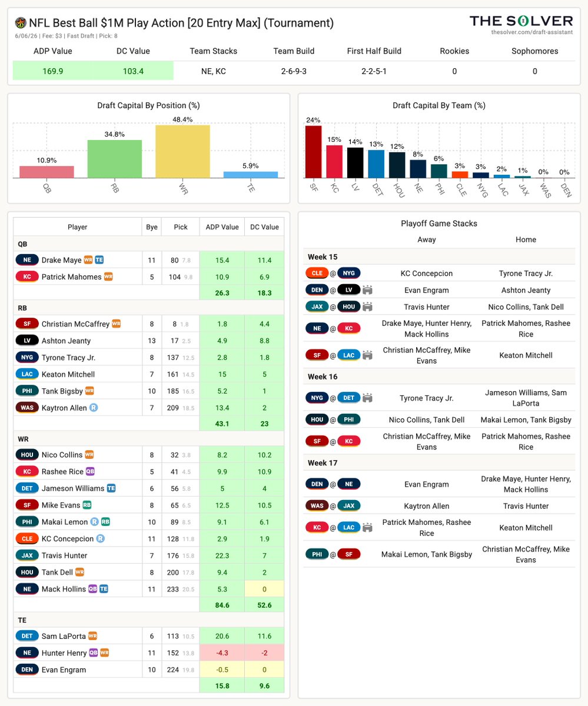Click the dome icon on the KC @ LAC matchup
The image size is (588, 706).
368,528
